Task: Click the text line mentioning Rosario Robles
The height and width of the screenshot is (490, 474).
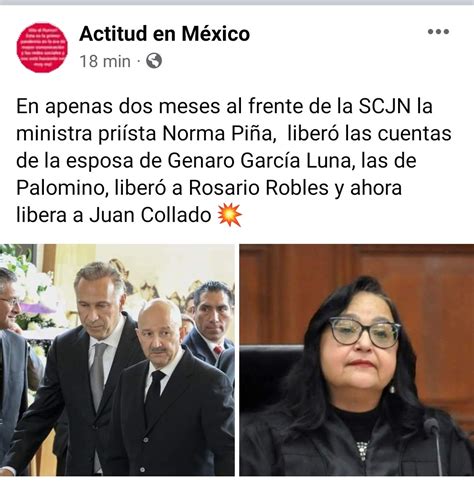Action: point(209,188)
